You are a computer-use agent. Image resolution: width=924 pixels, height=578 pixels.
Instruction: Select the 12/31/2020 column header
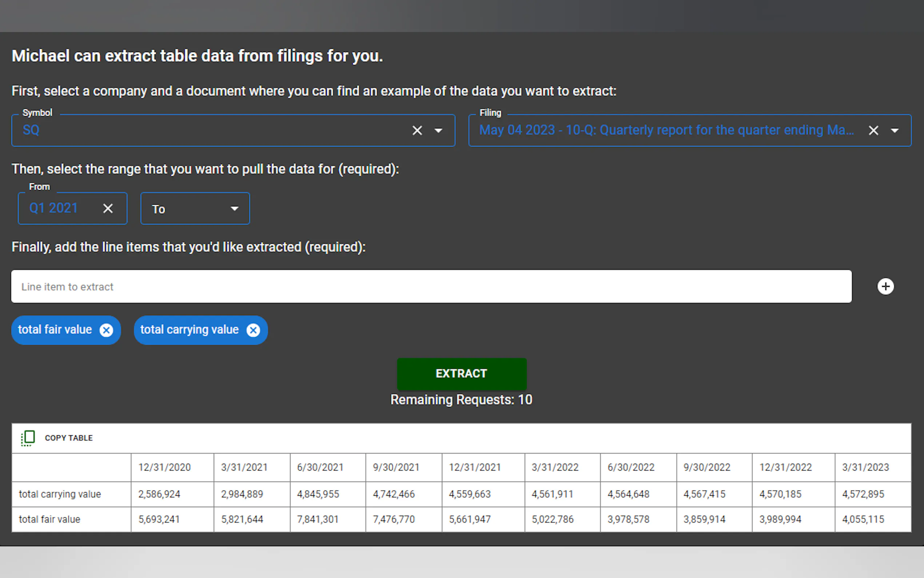click(x=164, y=467)
